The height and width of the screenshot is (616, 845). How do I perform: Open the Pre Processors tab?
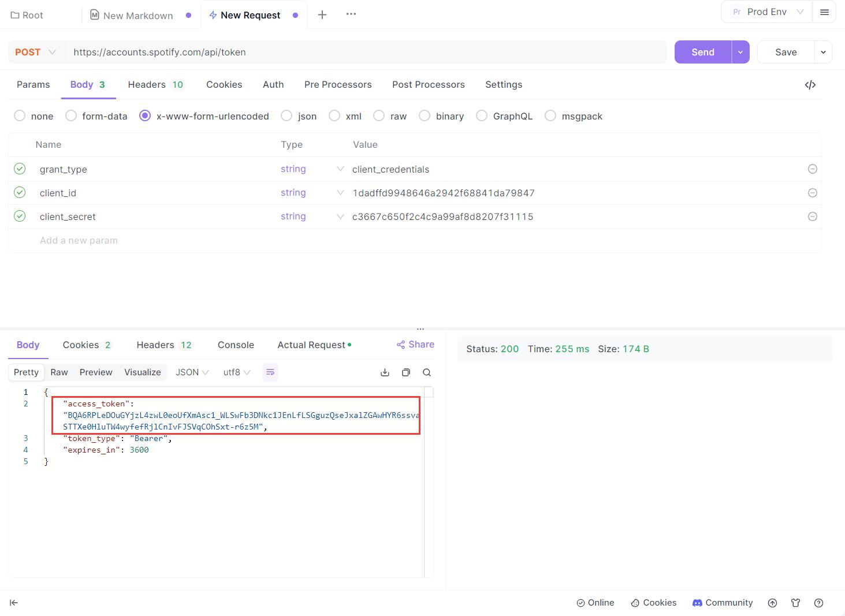(338, 85)
